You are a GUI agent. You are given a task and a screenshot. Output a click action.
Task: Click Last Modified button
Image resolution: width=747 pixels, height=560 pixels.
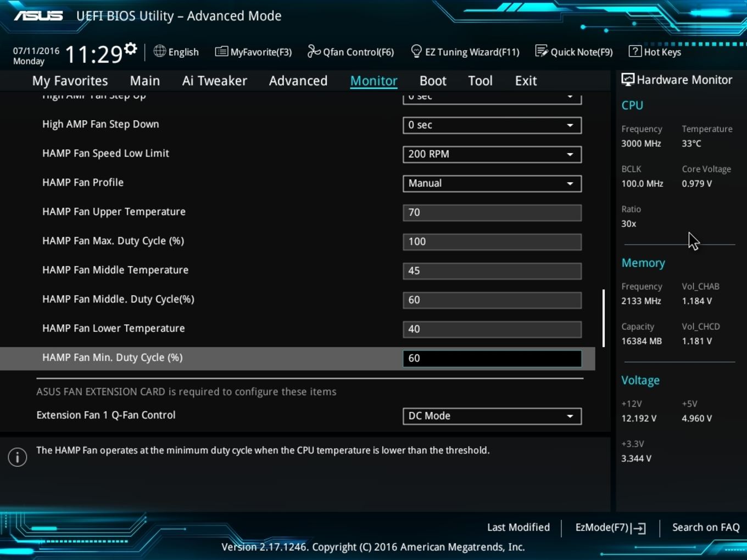(x=519, y=528)
